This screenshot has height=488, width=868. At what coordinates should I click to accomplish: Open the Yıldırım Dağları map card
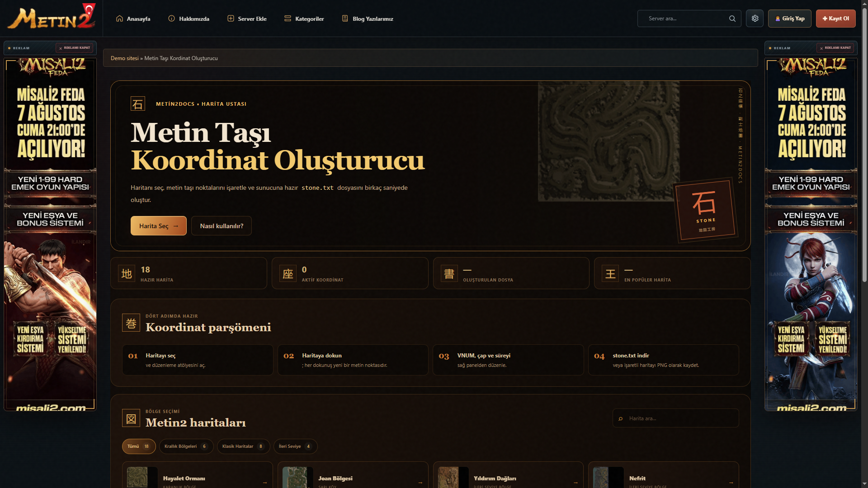509,475
